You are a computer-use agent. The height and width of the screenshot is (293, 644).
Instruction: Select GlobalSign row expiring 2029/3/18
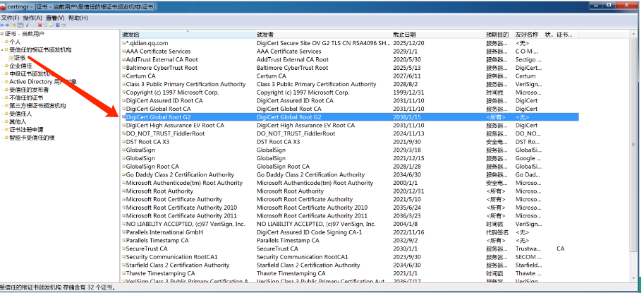pyautogui.click(x=350, y=150)
